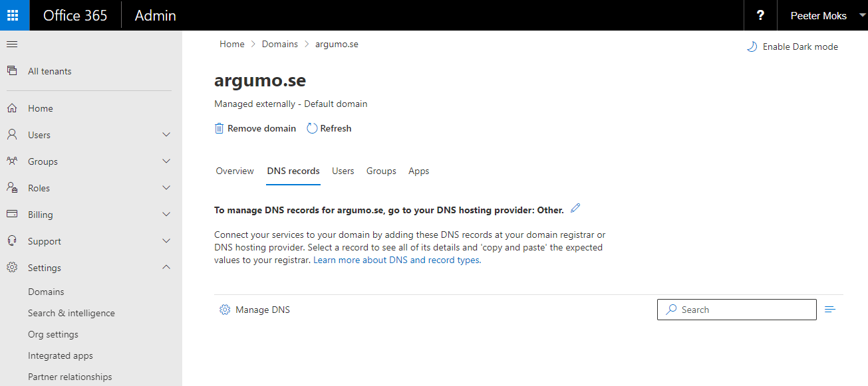The width and height of the screenshot is (868, 386).
Task: Click the Settings gear icon in sidebar
Action: [x=11, y=268]
